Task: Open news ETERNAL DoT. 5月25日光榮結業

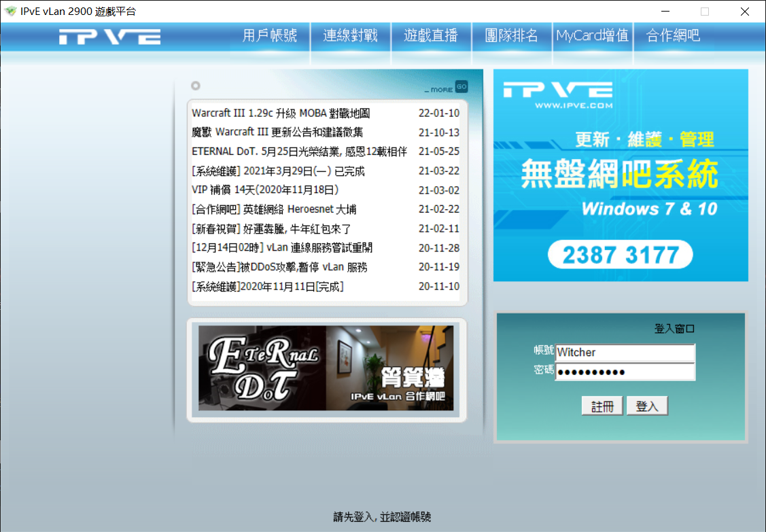Action: coord(299,152)
